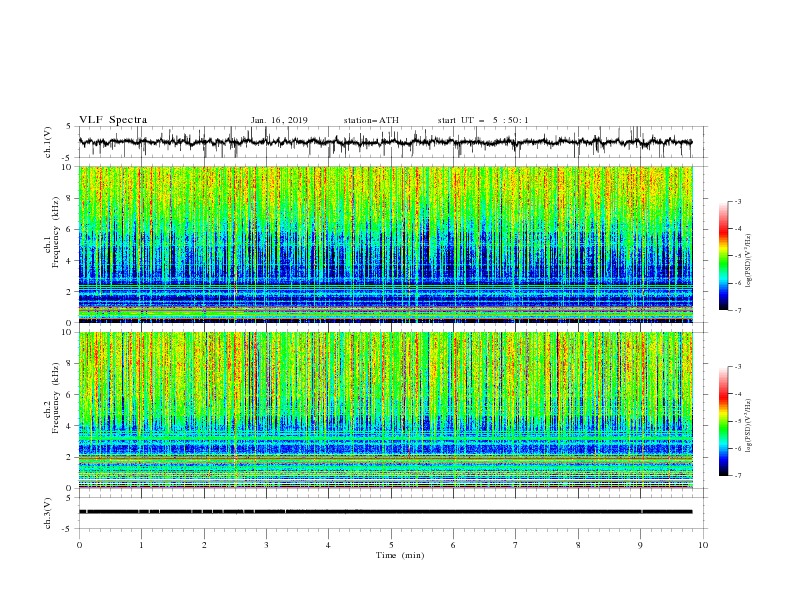Click the 'ch.1(V)' waveform axis label

pos(48,142)
